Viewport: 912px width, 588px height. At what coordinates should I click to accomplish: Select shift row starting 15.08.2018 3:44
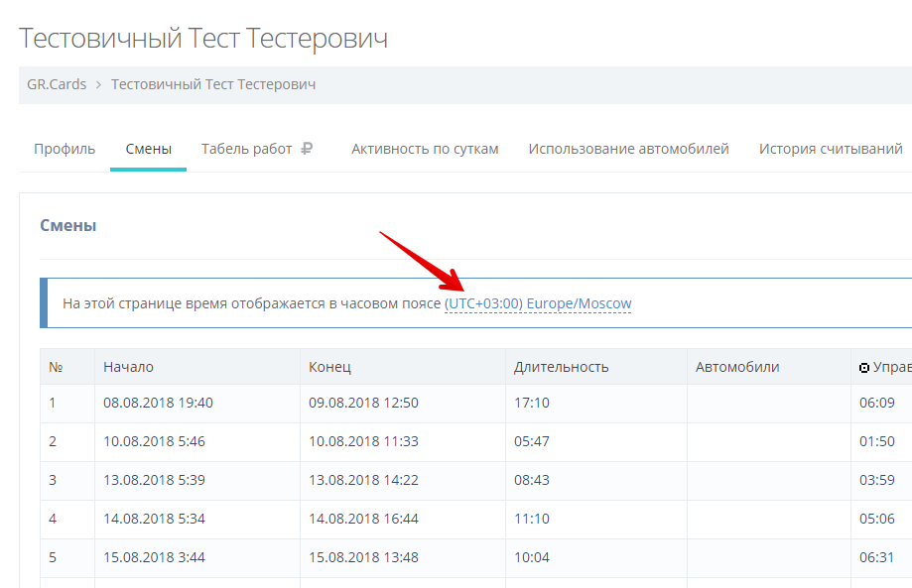154,557
